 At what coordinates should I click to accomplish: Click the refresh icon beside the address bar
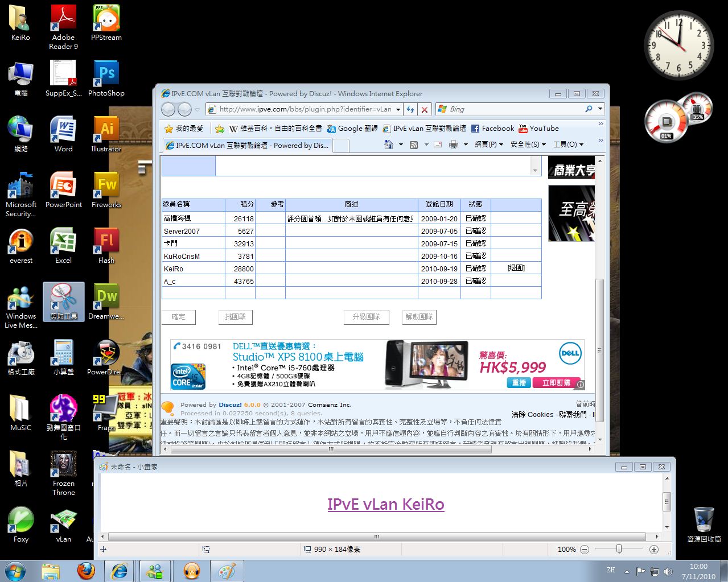tap(410, 109)
